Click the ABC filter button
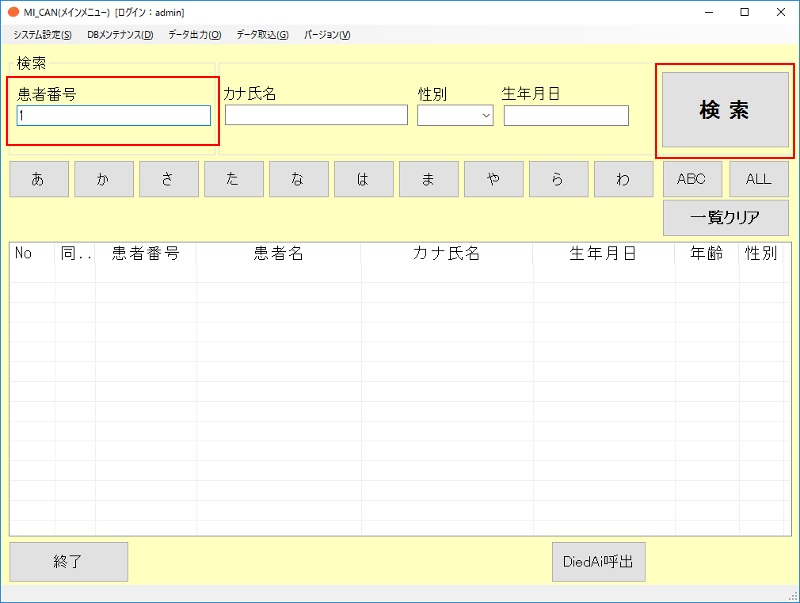This screenshot has width=800, height=603. (x=692, y=179)
